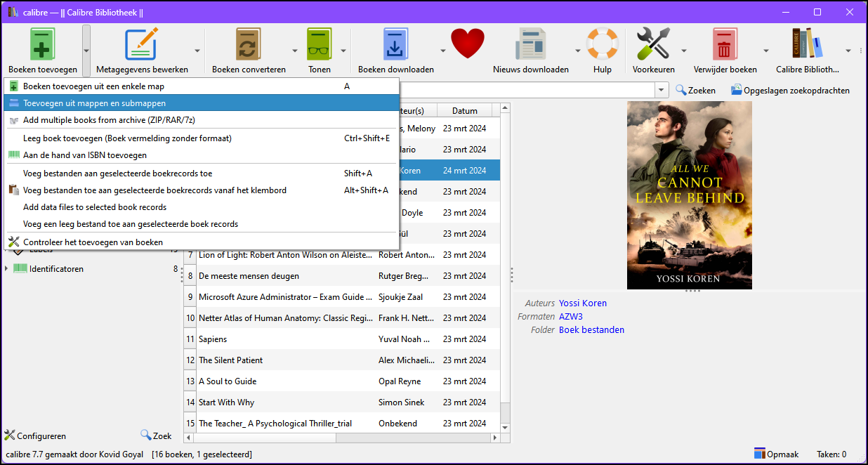Viewport: 868px width, 465px height.
Task: Open toolbar overflow chevron at far right
Action: point(860,51)
